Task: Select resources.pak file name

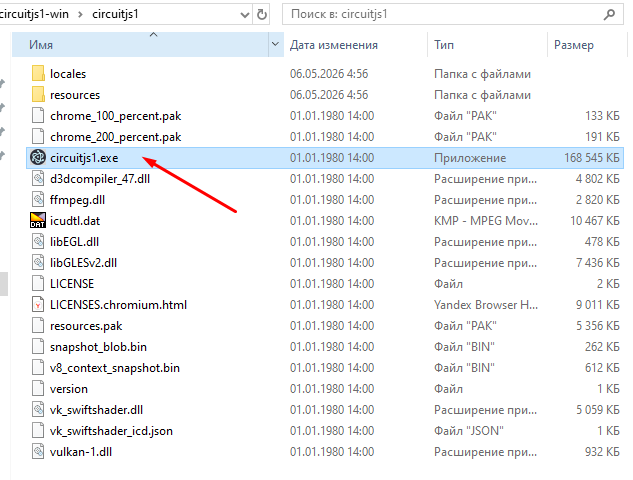Action: point(86,326)
